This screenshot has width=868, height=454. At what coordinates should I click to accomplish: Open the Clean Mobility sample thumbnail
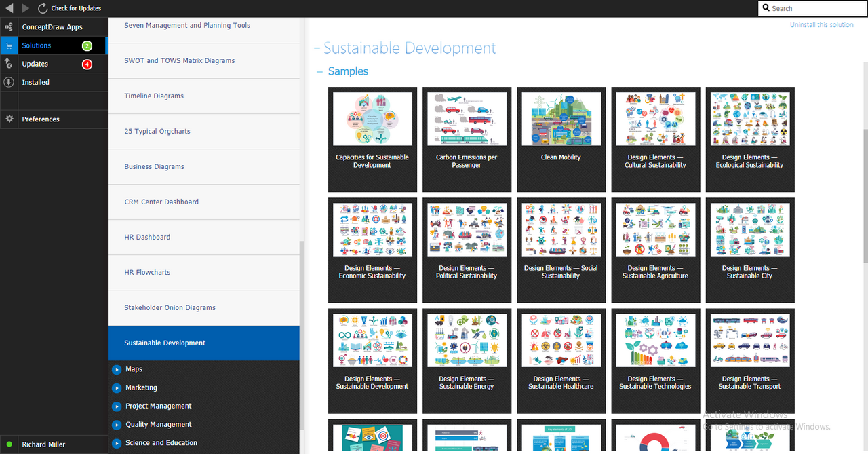click(x=561, y=119)
